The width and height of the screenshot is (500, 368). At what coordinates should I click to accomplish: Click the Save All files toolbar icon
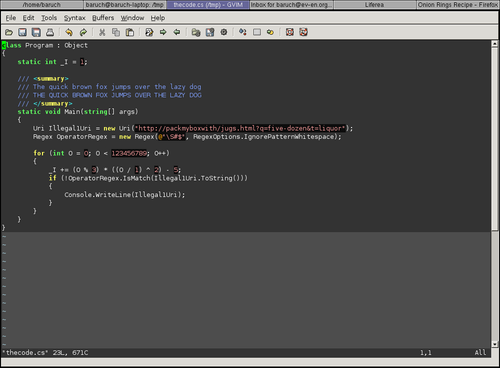tap(36, 32)
